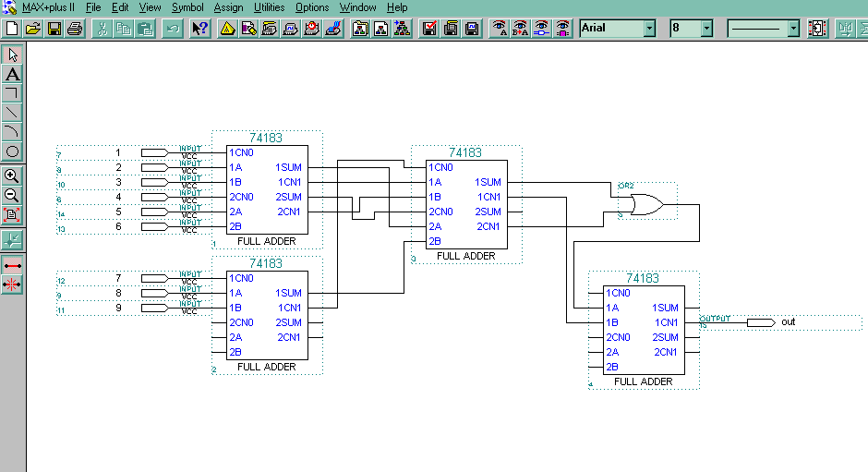Click the Arial font name field
The width and height of the screenshot is (868, 472).
click(x=611, y=29)
